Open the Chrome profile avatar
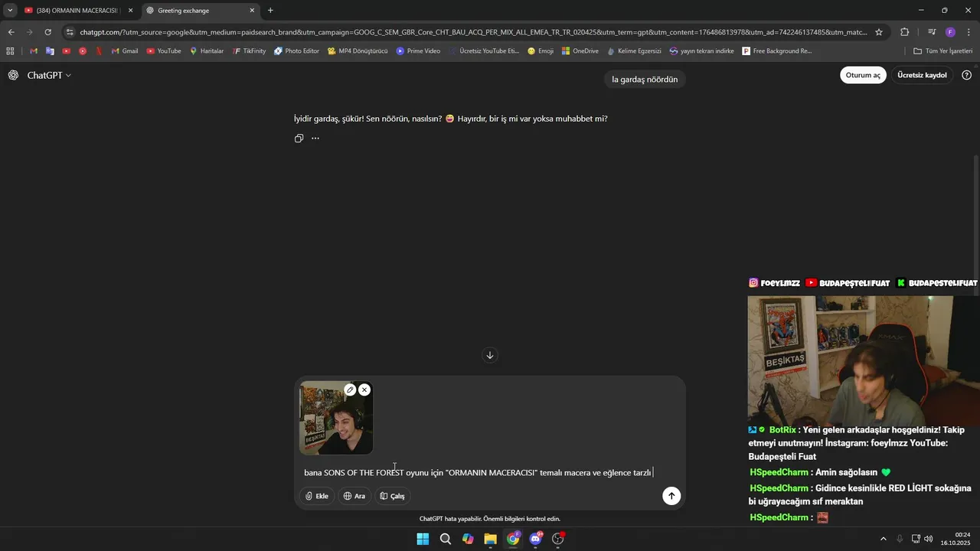Image resolution: width=980 pixels, height=551 pixels. [x=950, y=32]
